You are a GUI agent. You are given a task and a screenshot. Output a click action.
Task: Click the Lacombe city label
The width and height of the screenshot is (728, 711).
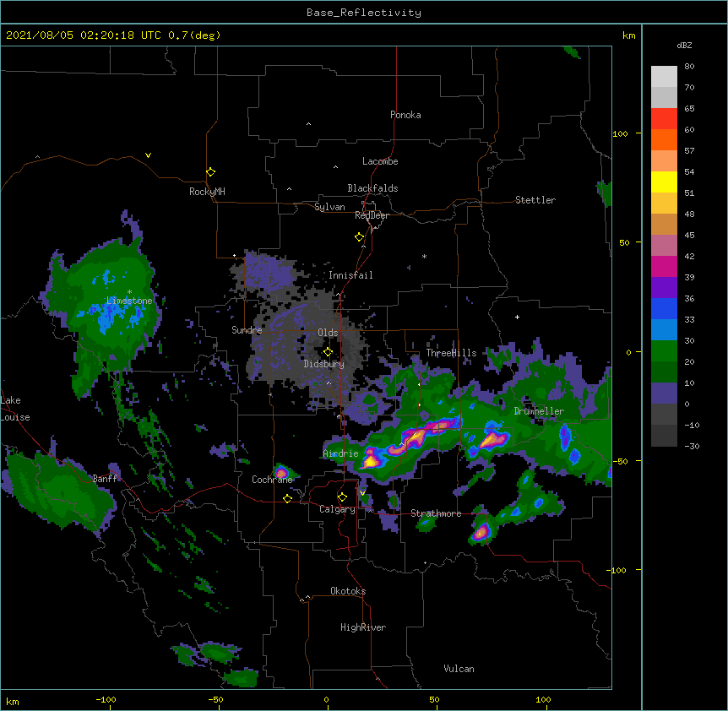(380, 161)
